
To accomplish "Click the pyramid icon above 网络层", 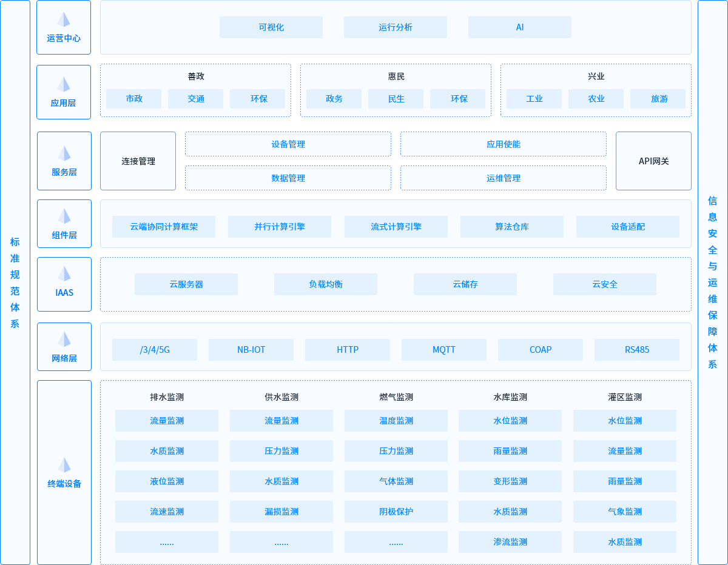I will tap(64, 339).
